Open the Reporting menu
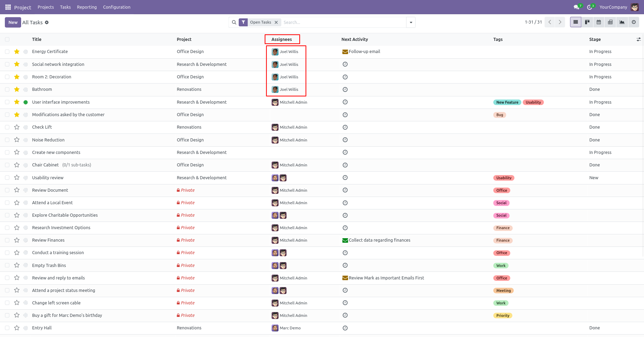The width and height of the screenshot is (644, 337). pyautogui.click(x=87, y=7)
